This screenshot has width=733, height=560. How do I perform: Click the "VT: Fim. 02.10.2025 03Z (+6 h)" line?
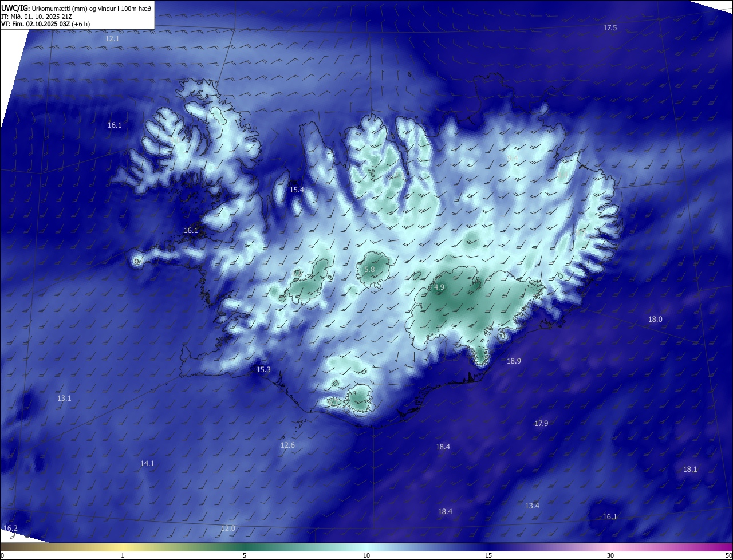46,24
